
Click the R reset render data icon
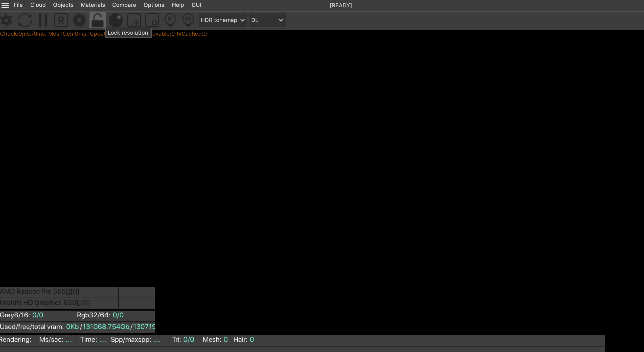pos(61,20)
